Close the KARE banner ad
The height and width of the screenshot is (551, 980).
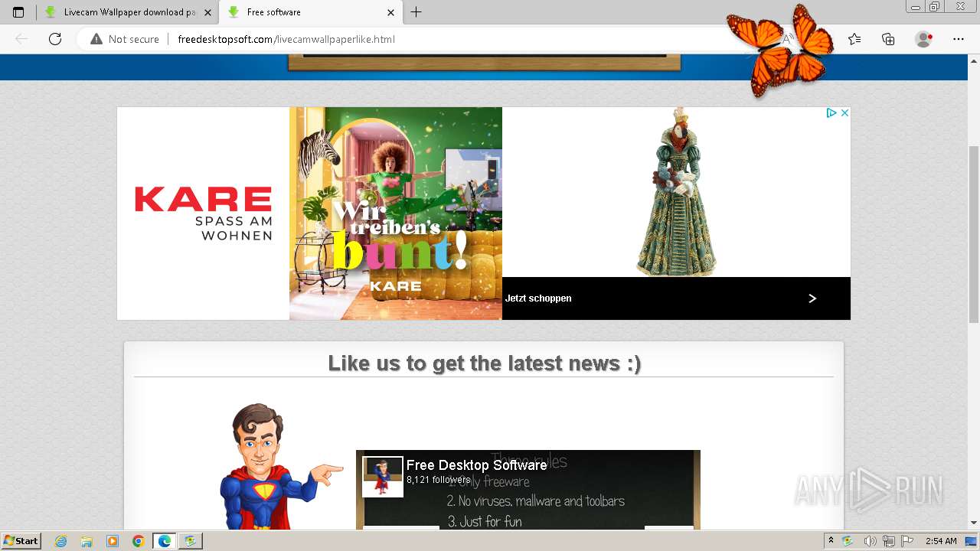click(x=844, y=112)
